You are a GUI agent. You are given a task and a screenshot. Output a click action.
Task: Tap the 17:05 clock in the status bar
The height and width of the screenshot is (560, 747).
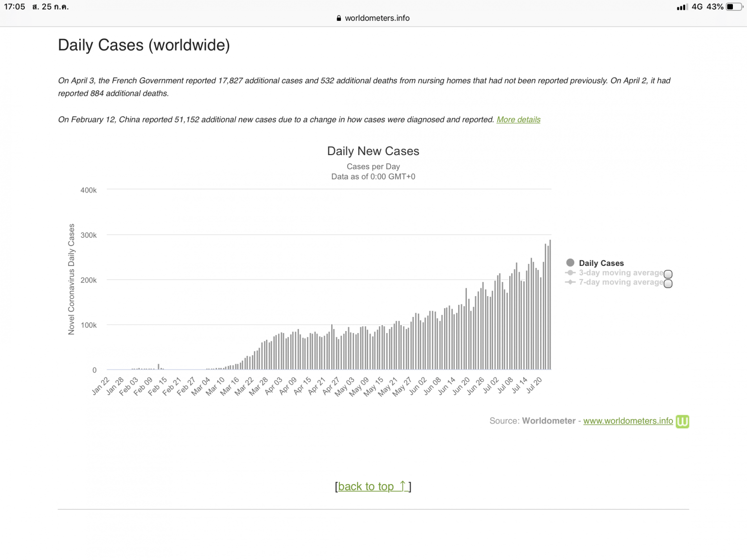tap(15, 7)
